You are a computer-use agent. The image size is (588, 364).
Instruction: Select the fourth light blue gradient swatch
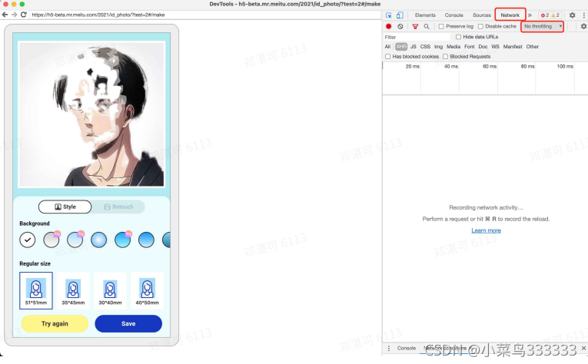coord(98,240)
